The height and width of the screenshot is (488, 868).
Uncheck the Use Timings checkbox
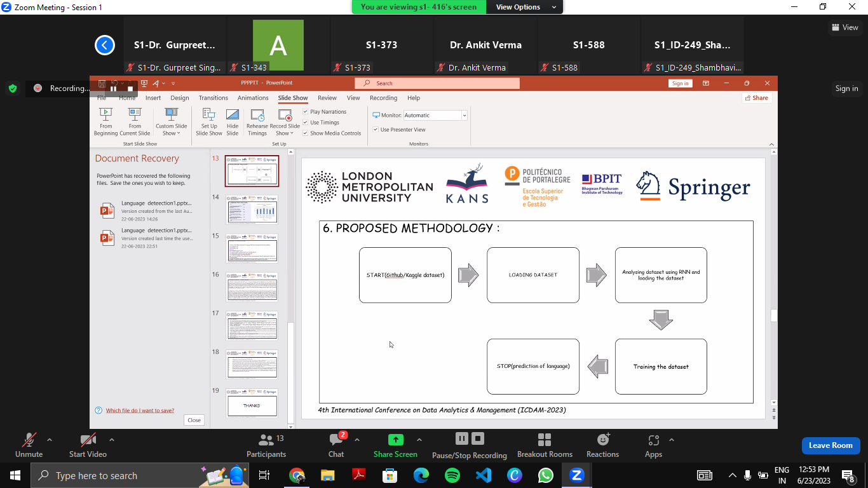pyautogui.click(x=306, y=123)
